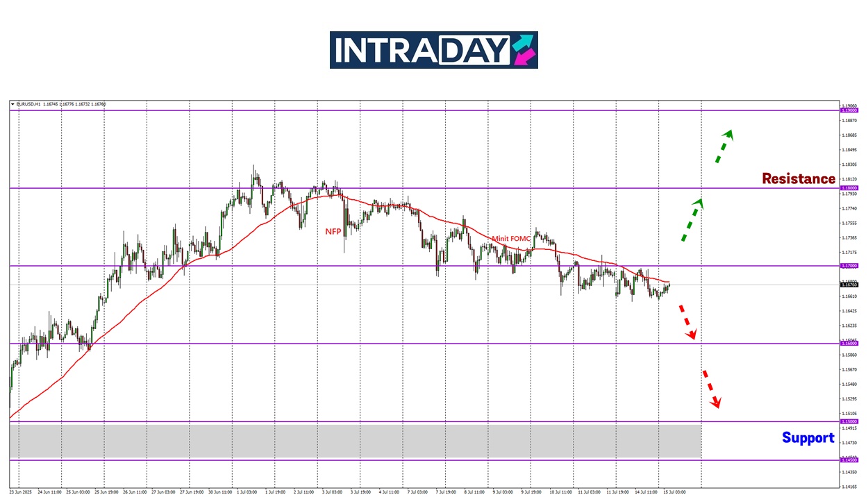Click the current price tag 1.16760
The height and width of the screenshot is (497, 868).
click(849, 285)
